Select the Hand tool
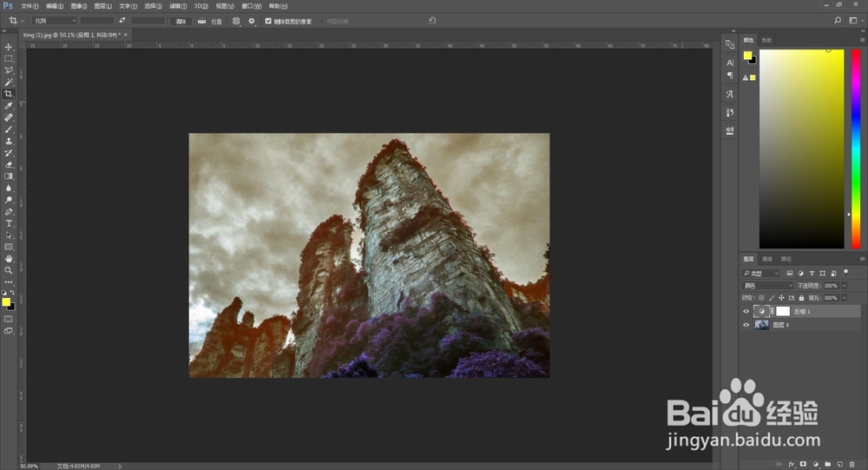This screenshot has width=868, height=470. [9, 258]
